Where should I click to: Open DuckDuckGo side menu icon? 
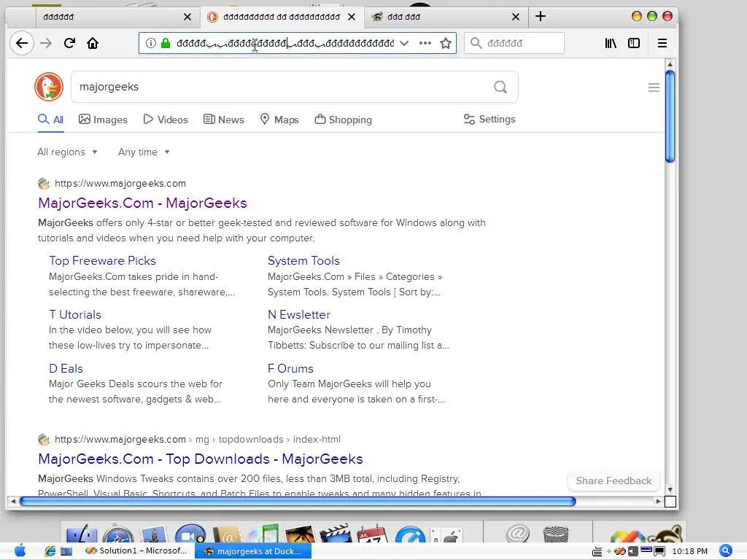654,87
